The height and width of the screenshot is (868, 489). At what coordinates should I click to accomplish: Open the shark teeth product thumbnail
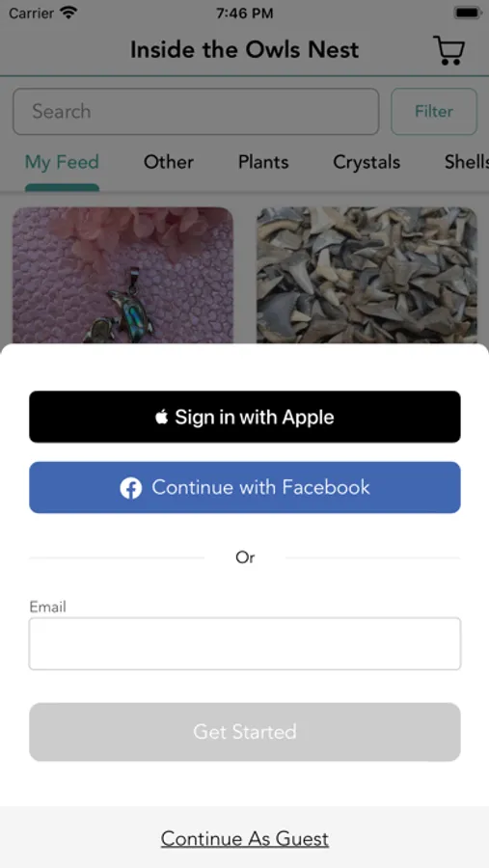click(367, 275)
